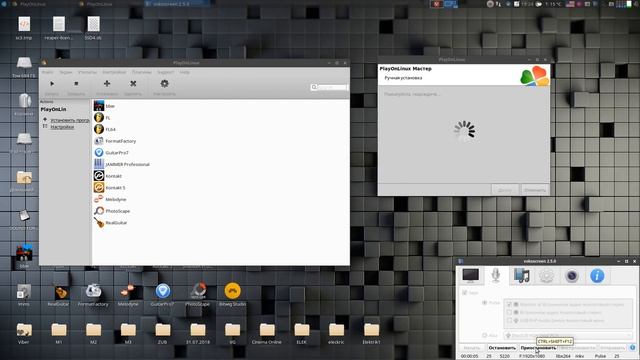This screenshot has width=640, height=360.
Task: Open the reaper file on the desktop
Action: 58,28
